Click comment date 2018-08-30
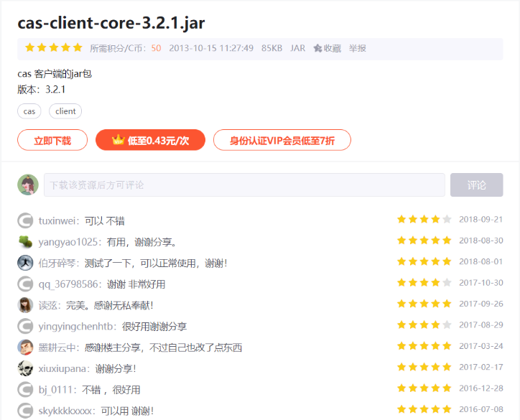The image size is (520, 420). (x=481, y=241)
